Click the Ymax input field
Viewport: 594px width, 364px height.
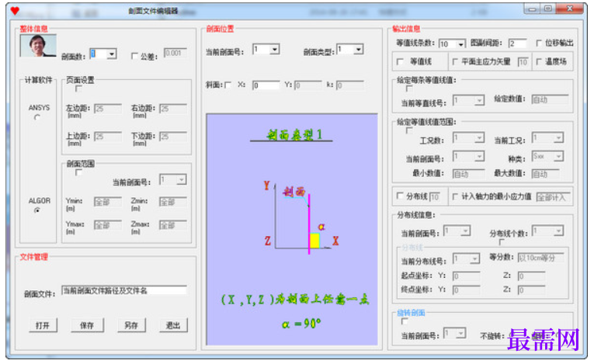108,225
